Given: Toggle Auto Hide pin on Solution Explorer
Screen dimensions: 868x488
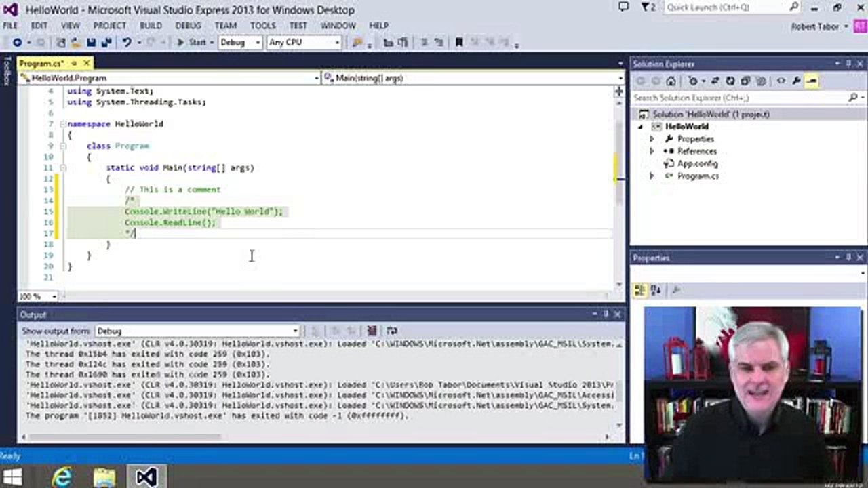Looking at the screenshot, I should coord(848,64).
